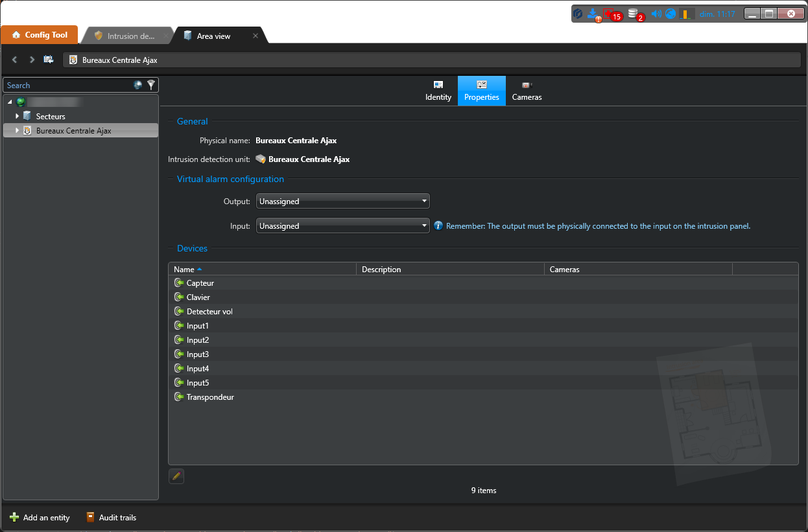
Task: Click the red cross health icon with badge 15
Action: 610,14
